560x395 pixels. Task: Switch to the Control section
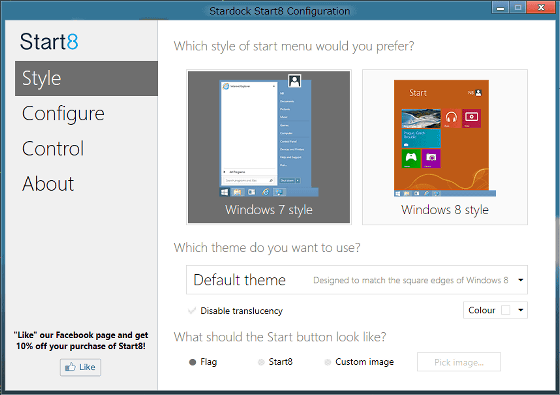pos(53,149)
